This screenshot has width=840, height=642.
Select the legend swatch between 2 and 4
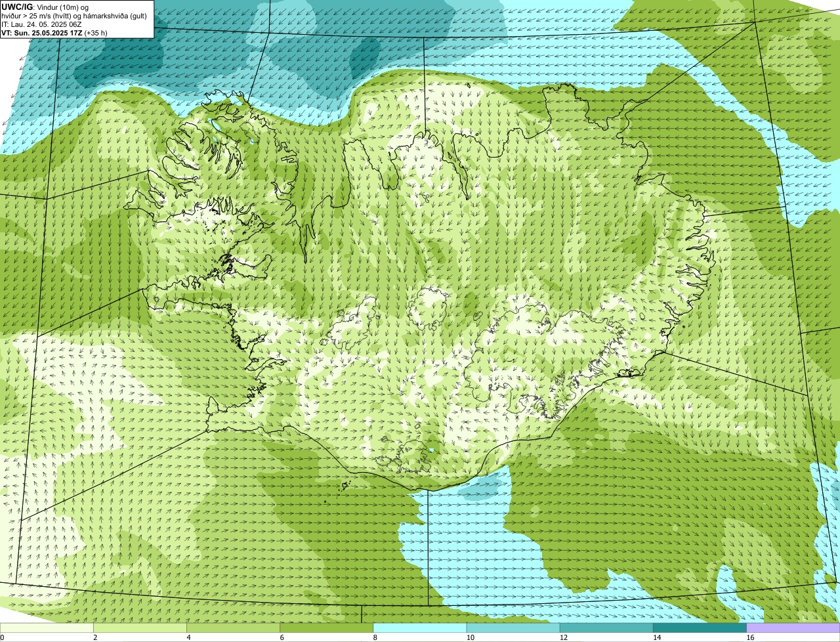(x=140, y=628)
